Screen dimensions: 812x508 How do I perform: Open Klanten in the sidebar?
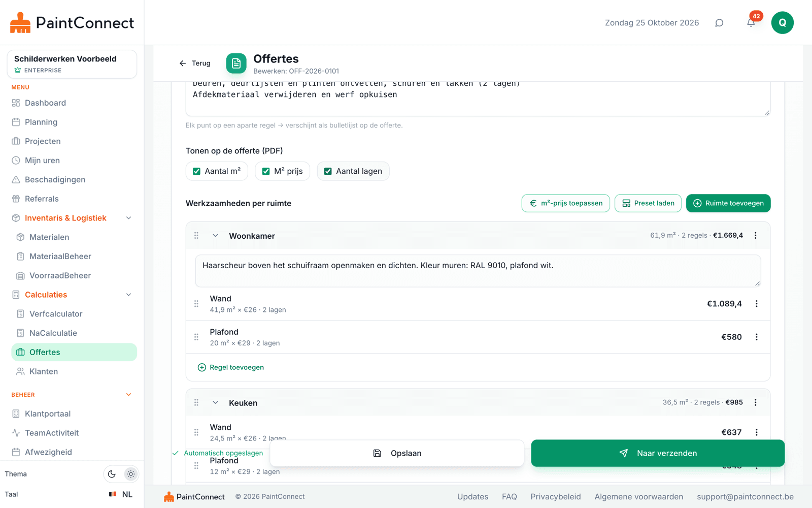pos(74,371)
